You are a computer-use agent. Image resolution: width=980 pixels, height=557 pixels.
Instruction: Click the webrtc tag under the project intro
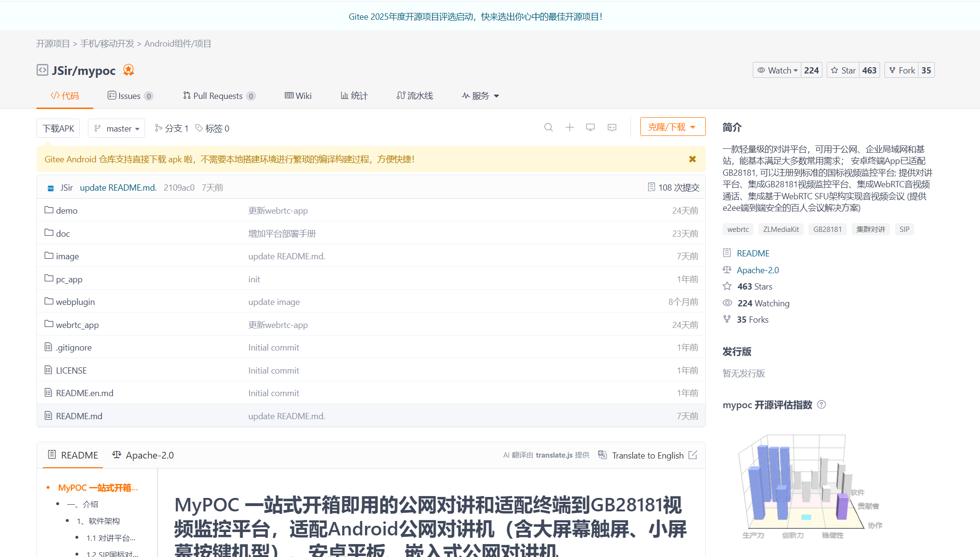[x=738, y=229]
